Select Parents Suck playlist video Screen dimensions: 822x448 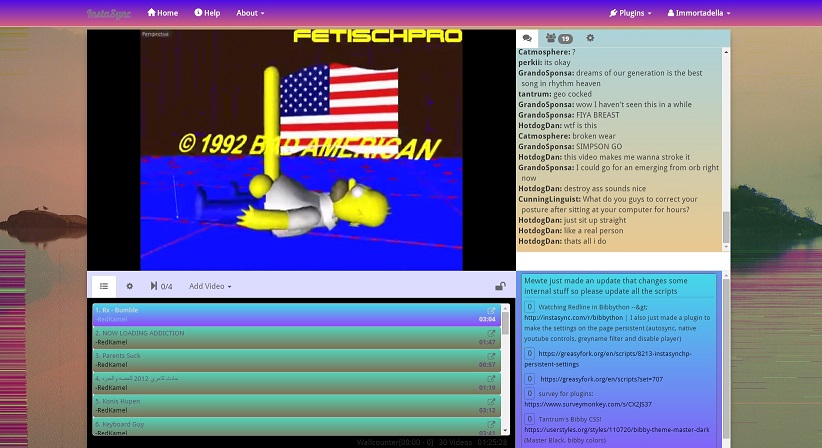[297, 360]
